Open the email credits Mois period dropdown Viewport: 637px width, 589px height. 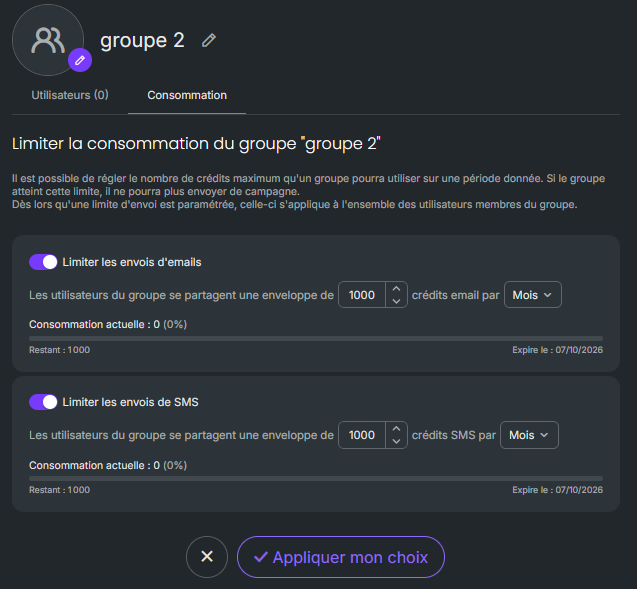533,295
